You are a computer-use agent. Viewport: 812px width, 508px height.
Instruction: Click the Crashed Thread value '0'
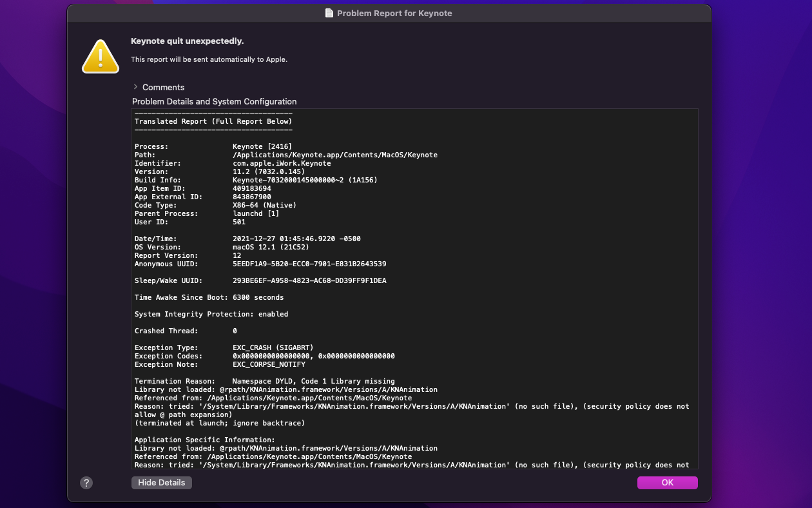coord(235,331)
